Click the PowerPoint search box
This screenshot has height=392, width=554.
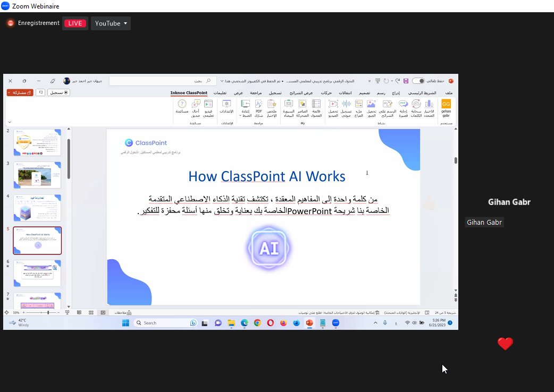pos(162,81)
